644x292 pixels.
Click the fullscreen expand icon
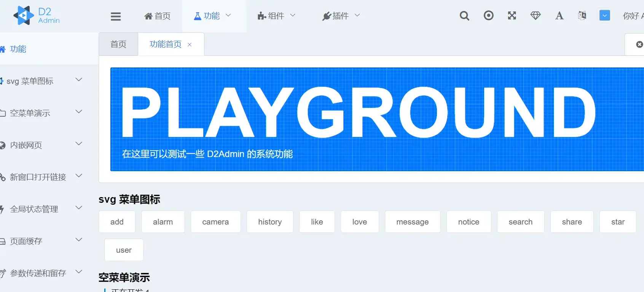tap(512, 16)
